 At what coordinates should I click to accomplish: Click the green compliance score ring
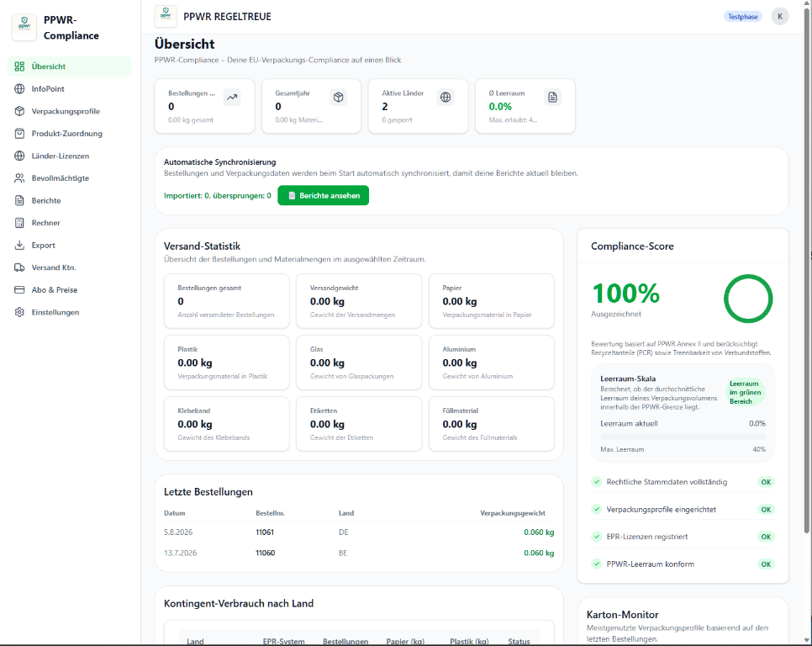(x=748, y=299)
